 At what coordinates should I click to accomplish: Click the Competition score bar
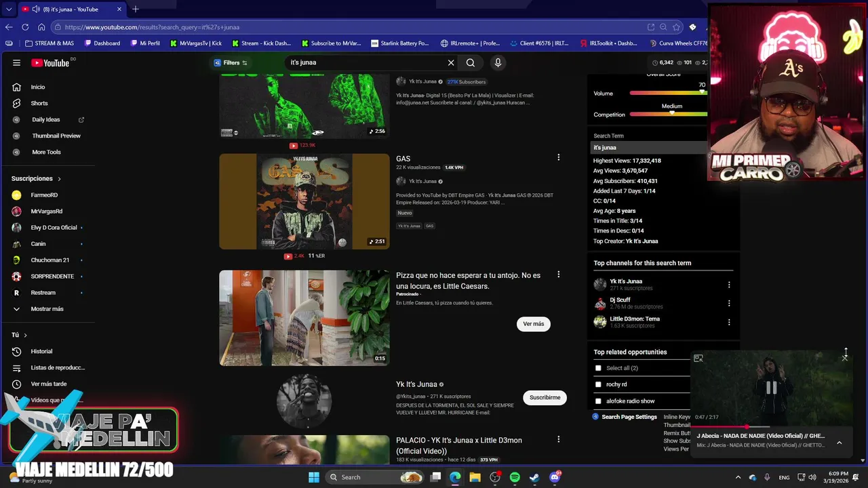click(x=668, y=115)
